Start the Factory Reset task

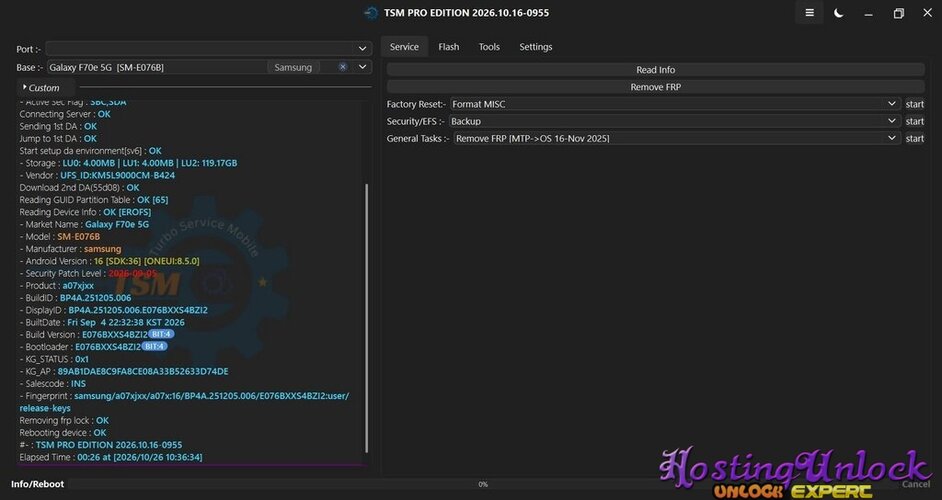tap(914, 104)
